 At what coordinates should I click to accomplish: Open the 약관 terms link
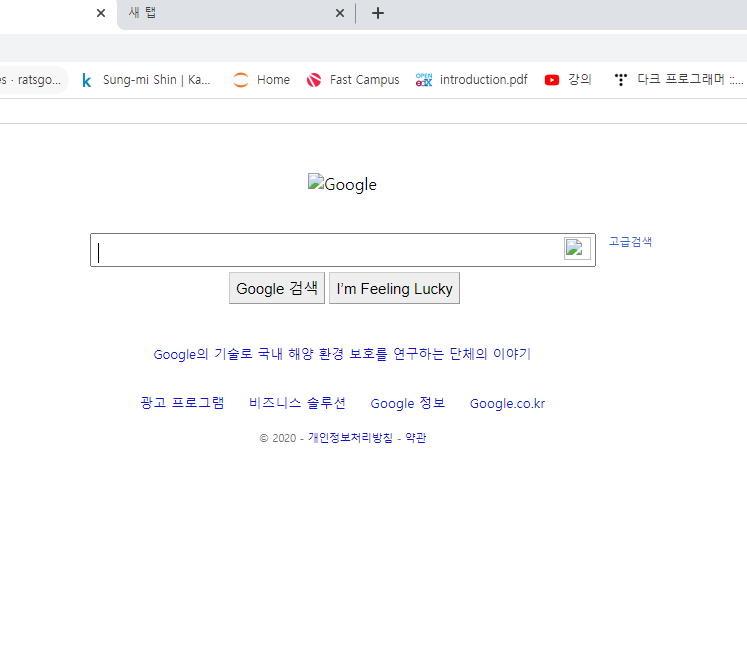(x=416, y=437)
